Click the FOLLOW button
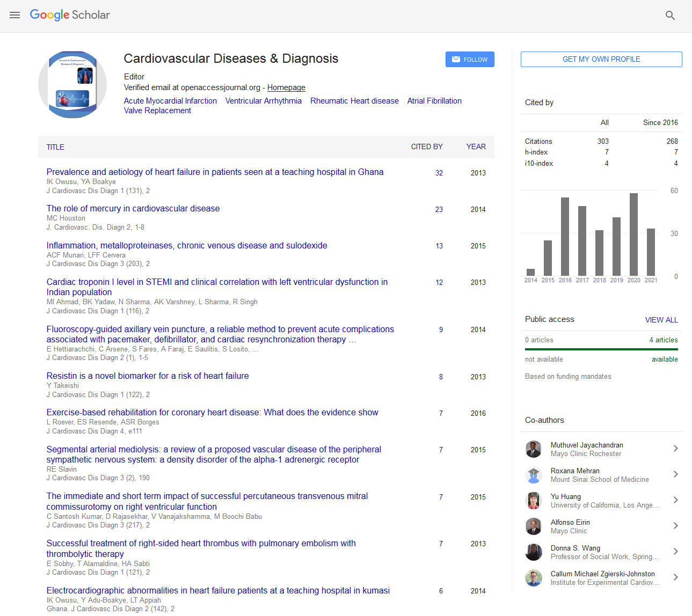Viewport: 692px width, 616px height. pyautogui.click(x=470, y=59)
